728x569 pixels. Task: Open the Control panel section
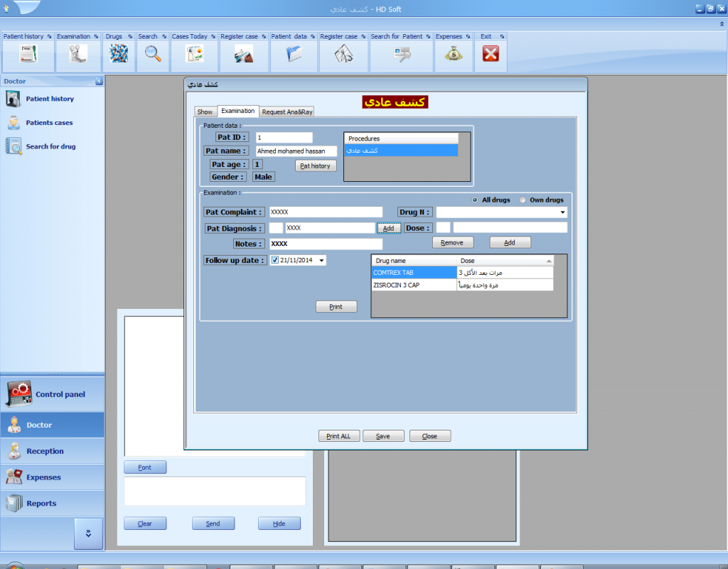pos(52,394)
